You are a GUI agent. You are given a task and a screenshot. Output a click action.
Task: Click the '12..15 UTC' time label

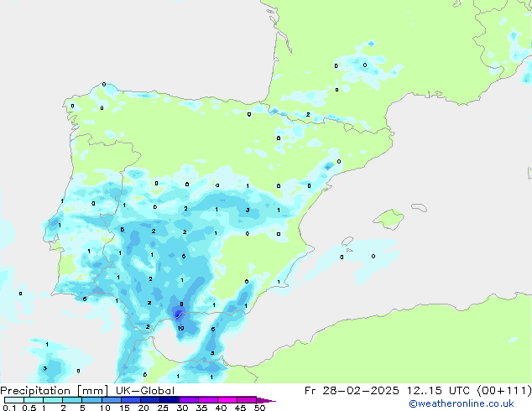(x=438, y=391)
